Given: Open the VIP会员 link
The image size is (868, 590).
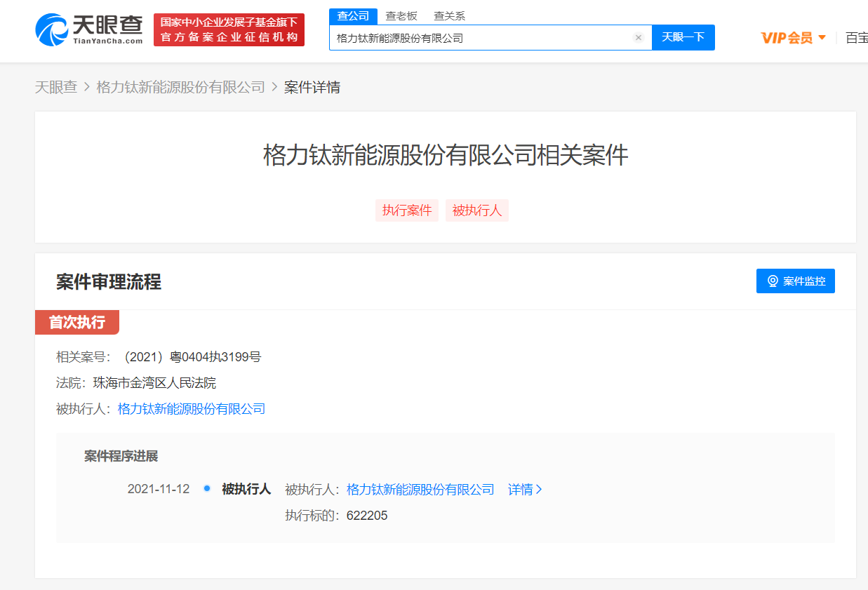Looking at the screenshot, I should (787, 38).
